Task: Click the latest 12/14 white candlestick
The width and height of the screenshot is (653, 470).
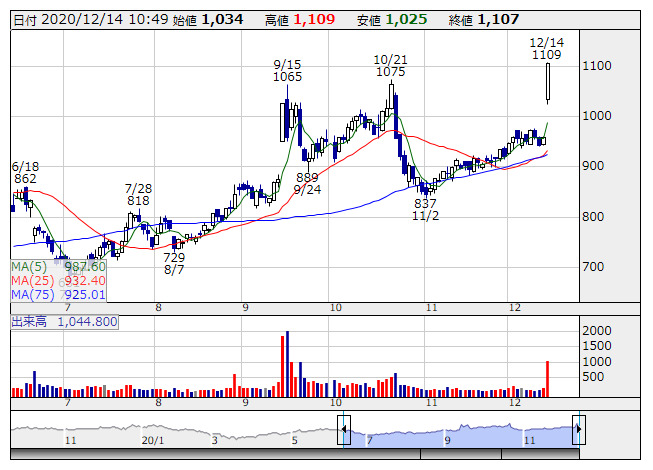Action: 548,83
